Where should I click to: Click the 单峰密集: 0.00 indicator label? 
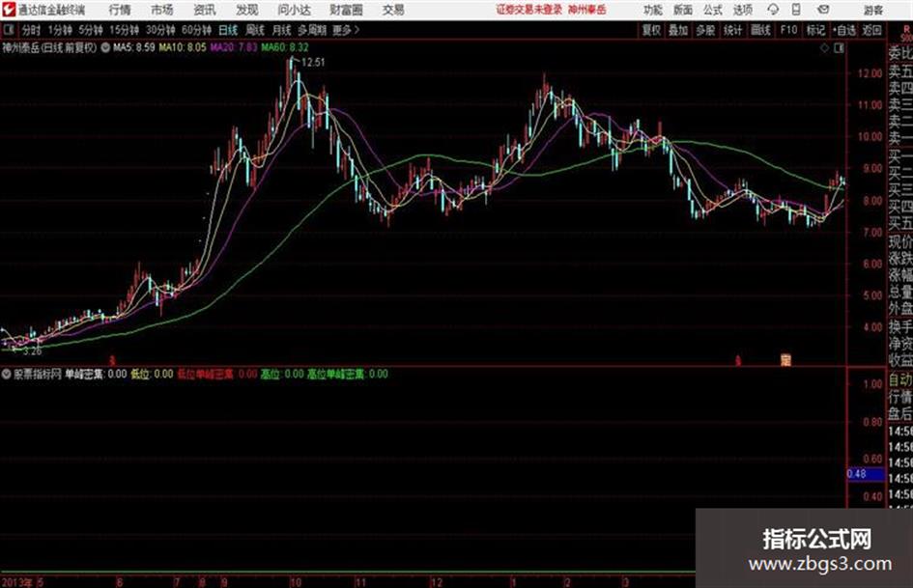[x=96, y=375]
